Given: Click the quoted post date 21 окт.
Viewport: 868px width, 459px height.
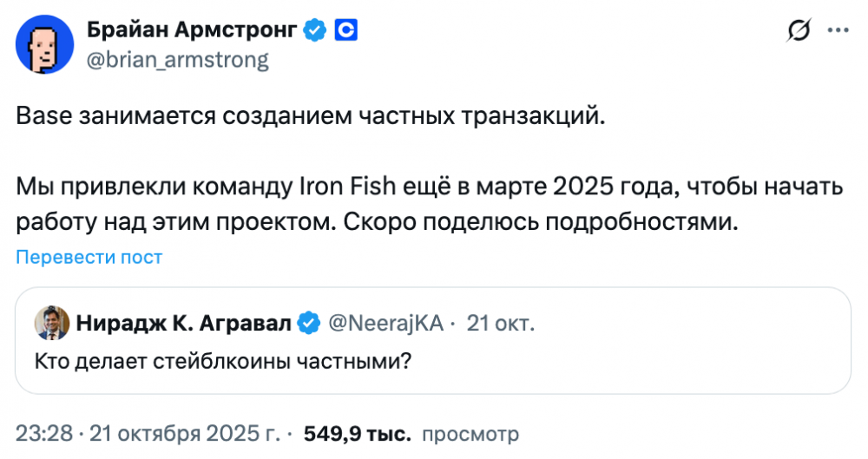Looking at the screenshot, I should [501, 324].
